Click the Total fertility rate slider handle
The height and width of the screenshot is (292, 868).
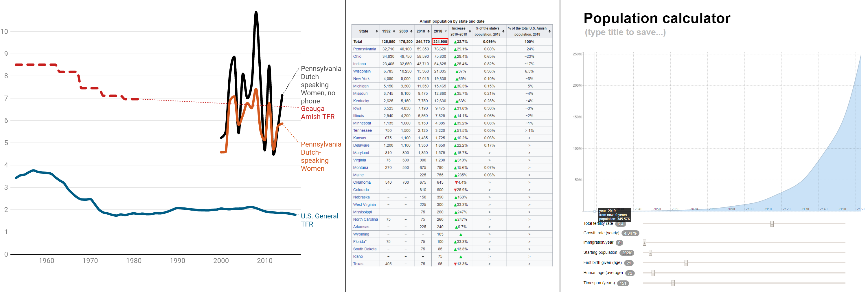pyautogui.click(x=772, y=224)
